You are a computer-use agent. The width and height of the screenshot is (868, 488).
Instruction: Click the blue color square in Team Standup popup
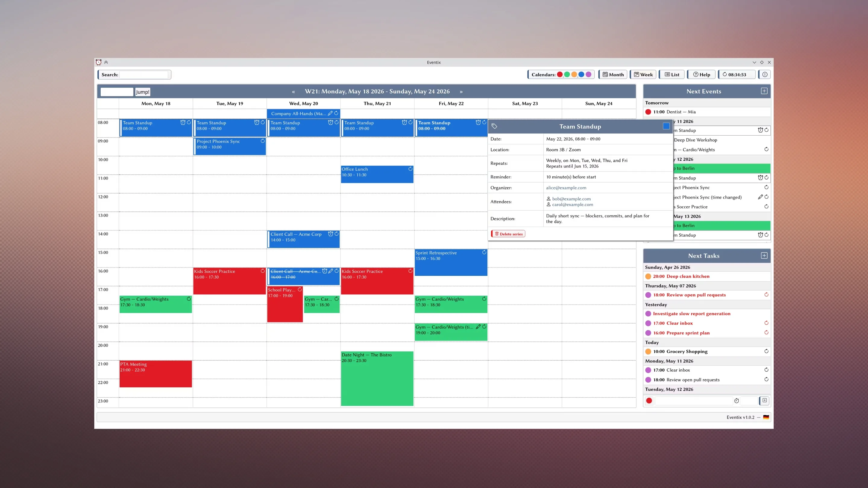(666, 126)
